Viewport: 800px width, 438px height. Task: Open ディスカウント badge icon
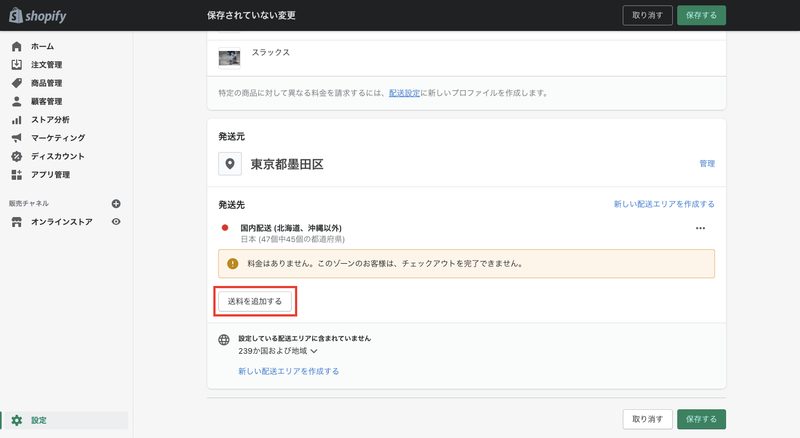click(x=17, y=156)
